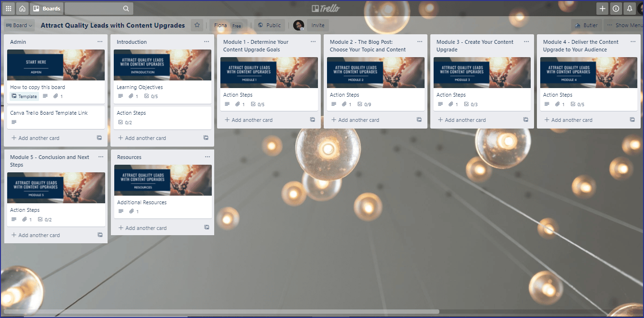The width and height of the screenshot is (644, 318).
Task: Click card template icon in Module 3 list
Action: (526, 119)
